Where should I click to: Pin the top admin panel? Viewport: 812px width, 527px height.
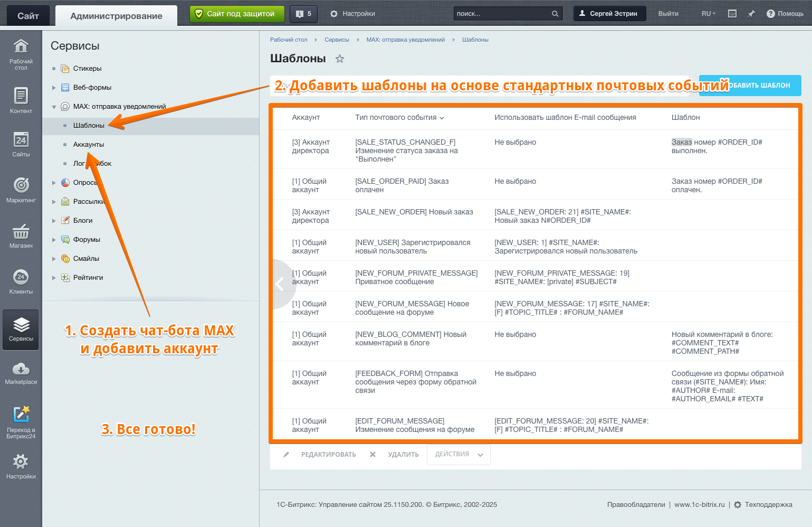751,13
